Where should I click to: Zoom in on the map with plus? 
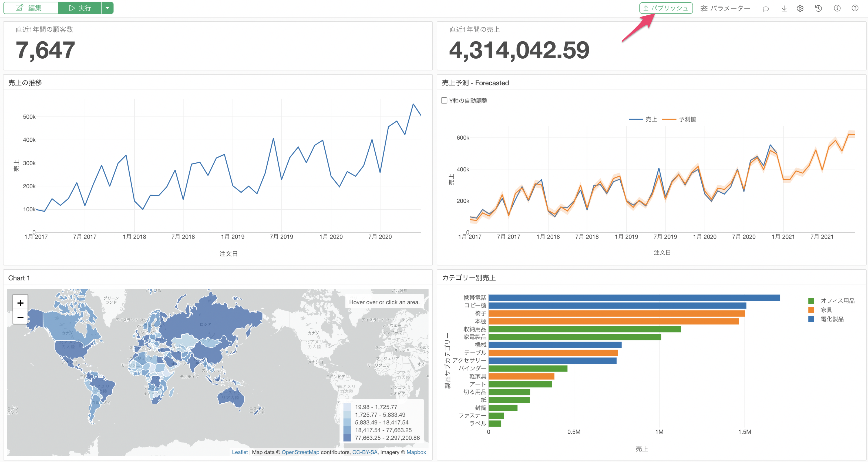(20, 303)
